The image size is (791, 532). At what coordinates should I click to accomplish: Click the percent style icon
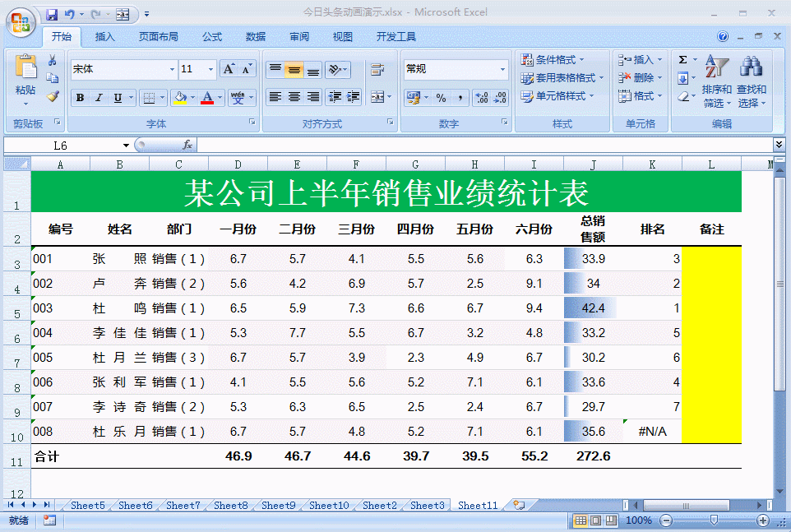(441, 98)
